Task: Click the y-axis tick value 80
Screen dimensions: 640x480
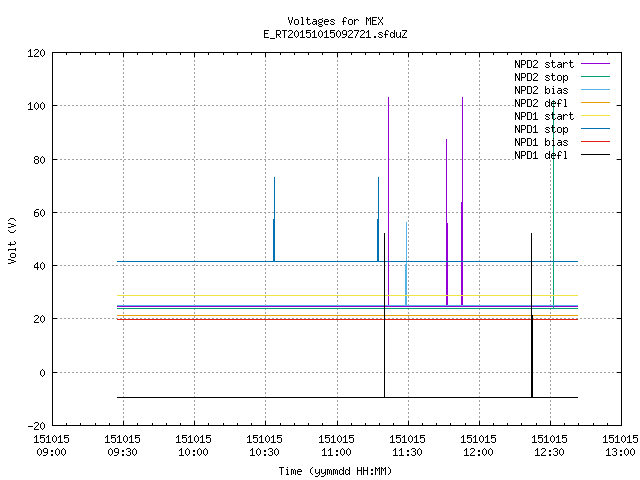Action: 39,160
